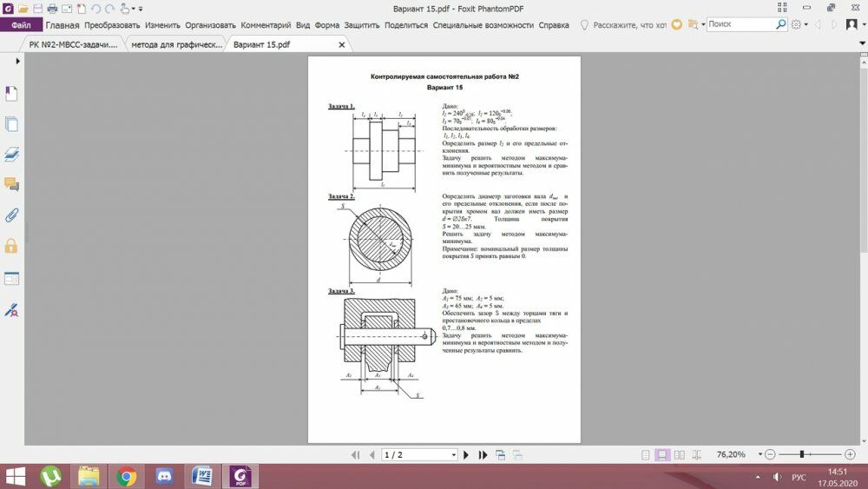Viewport: 868px width, 489px height.
Task: Redo action arrow in quick toolbar
Action: (109, 9)
